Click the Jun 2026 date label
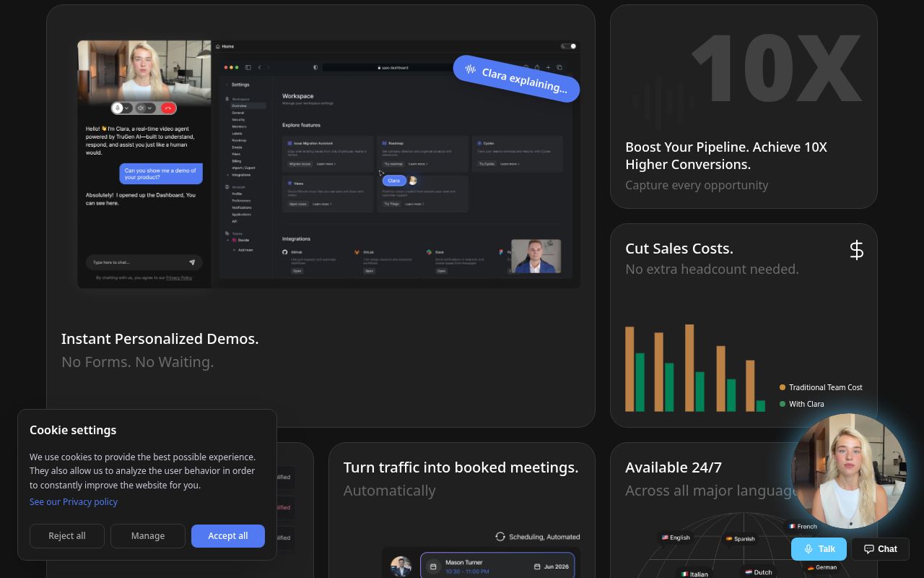 tap(556, 566)
